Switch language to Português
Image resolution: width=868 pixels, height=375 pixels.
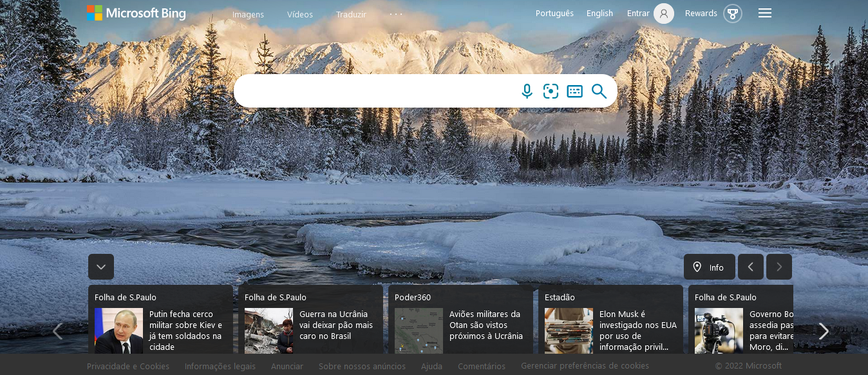pos(554,14)
